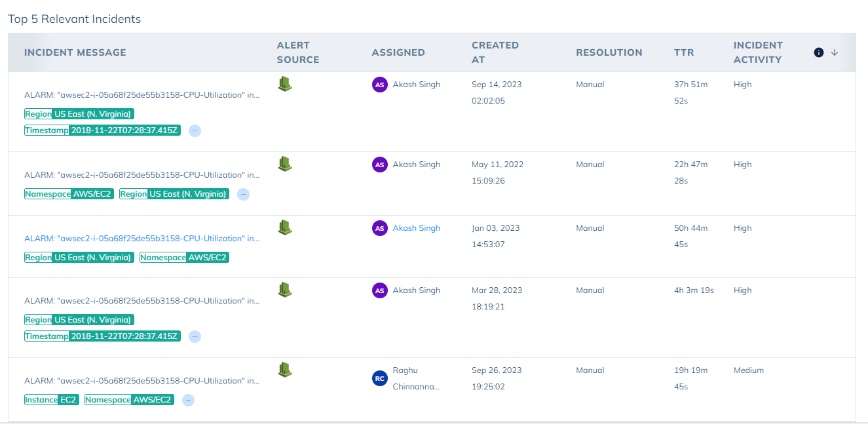The height and width of the screenshot is (434, 868).
Task: Click alert source icon for Sep 14, 2023 incident
Action: click(x=285, y=83)
